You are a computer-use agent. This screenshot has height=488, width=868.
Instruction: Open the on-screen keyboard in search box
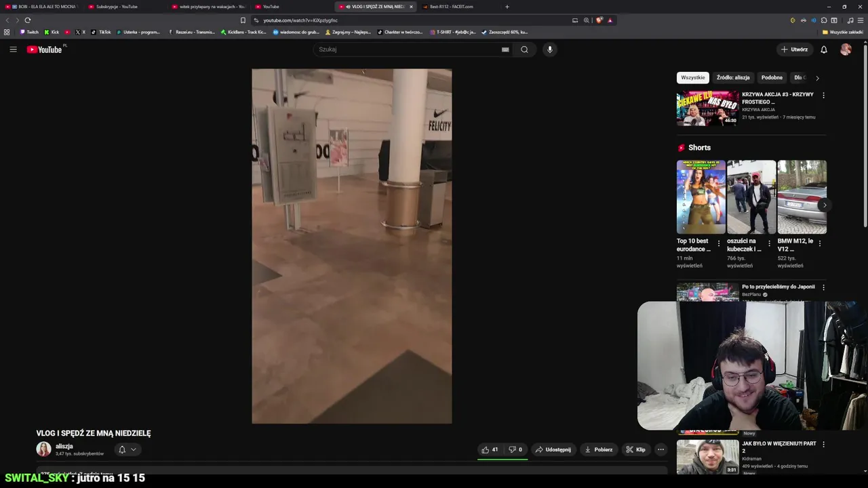[505, 49]
